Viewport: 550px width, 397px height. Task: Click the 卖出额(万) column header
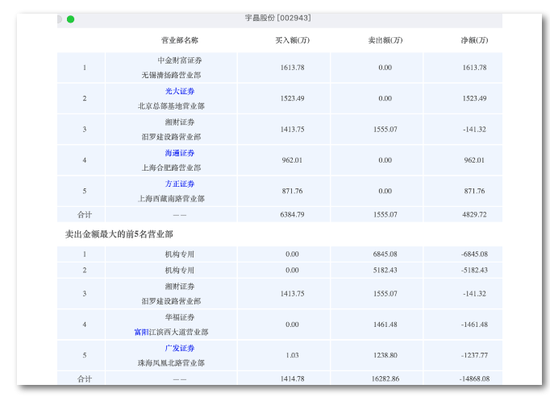point(385,40)
